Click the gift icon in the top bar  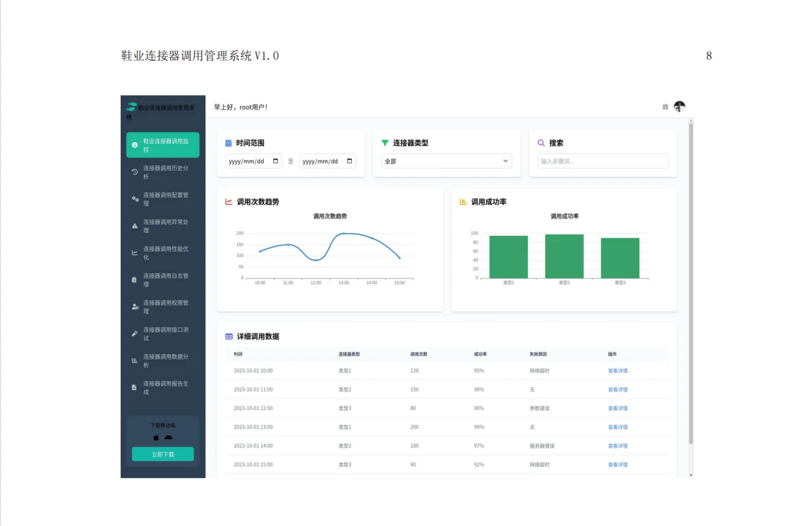(665, 107)
